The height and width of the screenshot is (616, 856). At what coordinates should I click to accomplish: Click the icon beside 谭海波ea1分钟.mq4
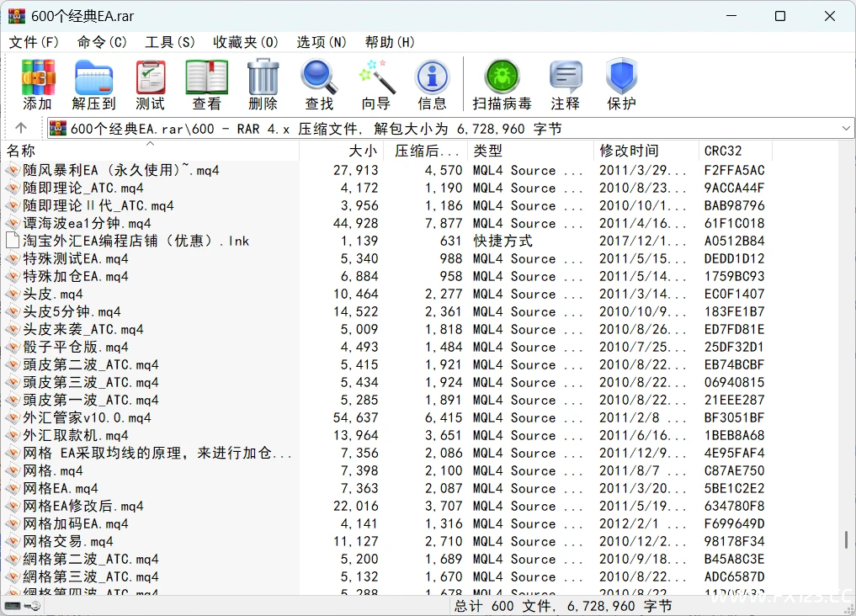click(x=13, y=223)
